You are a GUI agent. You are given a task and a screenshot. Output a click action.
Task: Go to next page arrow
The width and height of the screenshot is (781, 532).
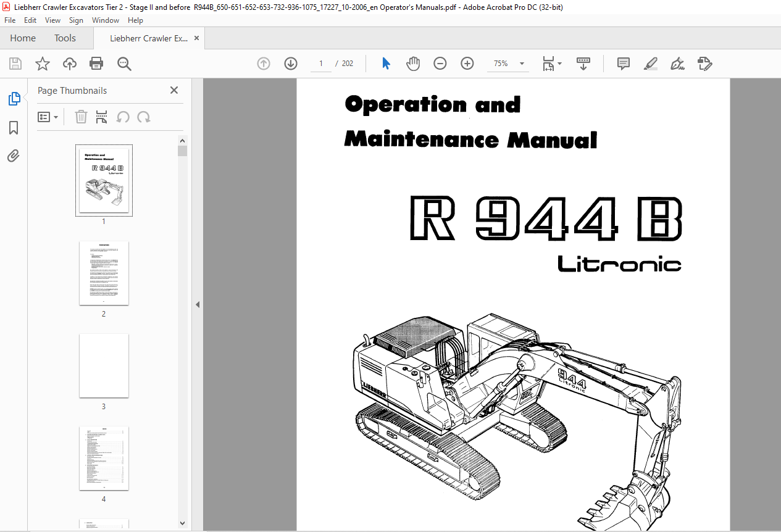click(291, 64)
